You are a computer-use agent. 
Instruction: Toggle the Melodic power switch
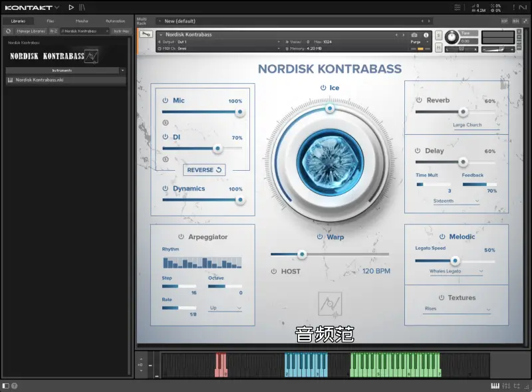(x=442, y=237)
